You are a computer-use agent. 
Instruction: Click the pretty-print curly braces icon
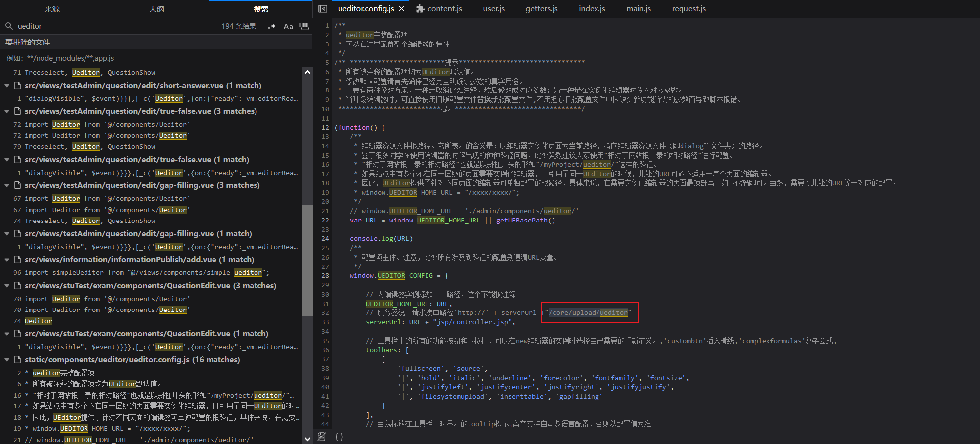click(x=339, y=437)
